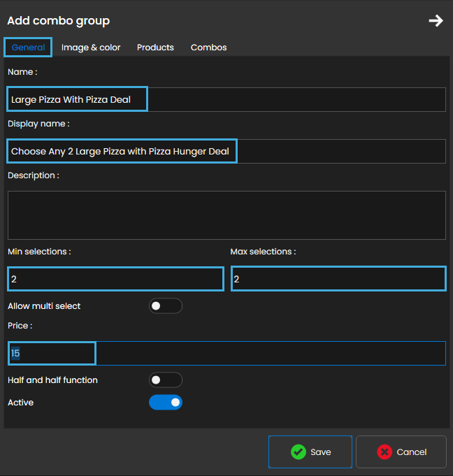Click the red X icon on Cancel
Screen dimensions: 453x476
tap(384, 452)
